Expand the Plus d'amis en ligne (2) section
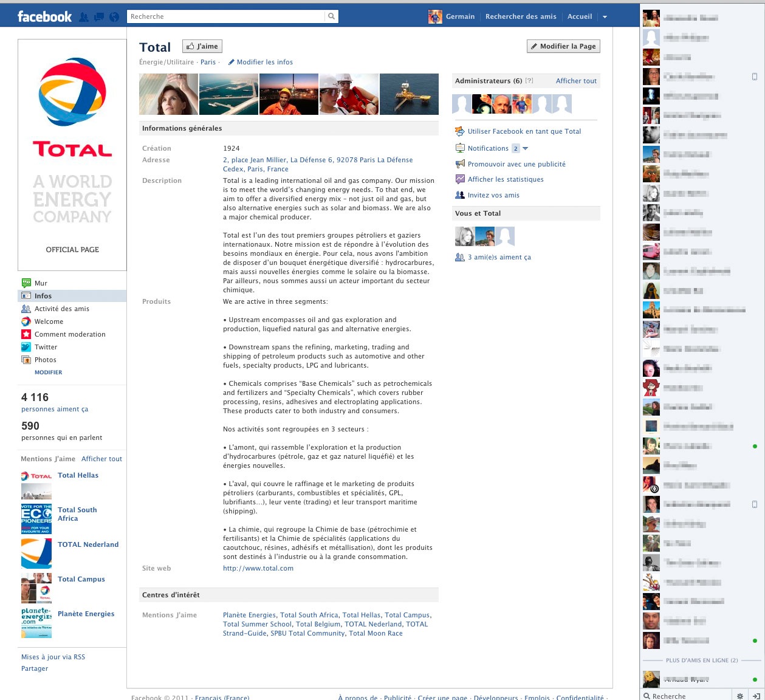This screenshot has height=700, width=765. click(x=702, y=661)
